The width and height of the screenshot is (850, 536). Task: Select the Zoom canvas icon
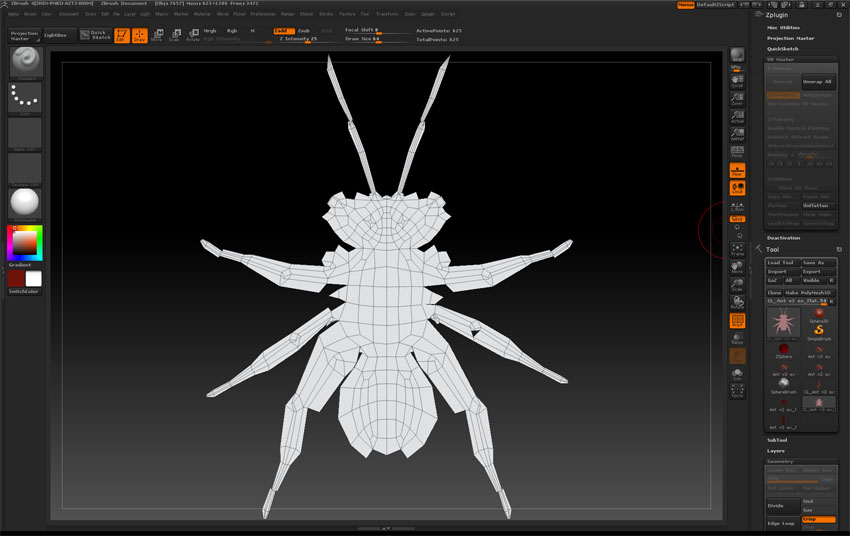(x=737, y=99)
